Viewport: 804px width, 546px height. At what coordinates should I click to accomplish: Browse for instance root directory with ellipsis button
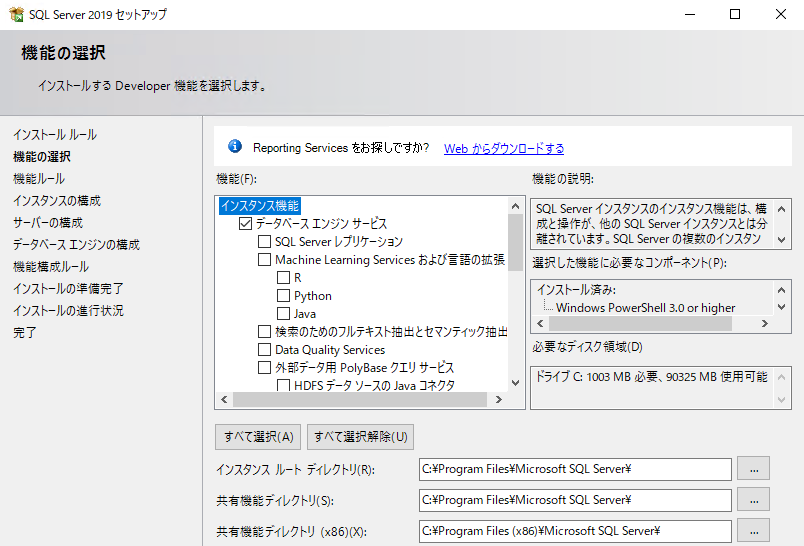coord(753,469)
